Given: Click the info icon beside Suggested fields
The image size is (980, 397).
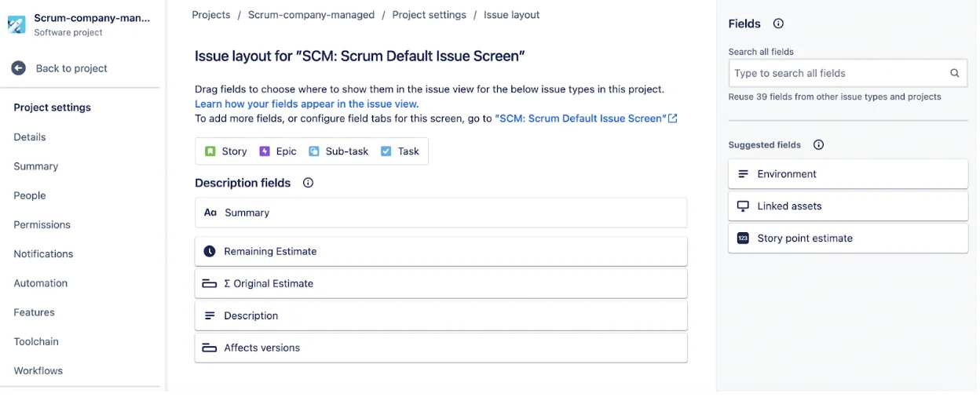Looking at the screenshot, I should [x=818, y=145].
